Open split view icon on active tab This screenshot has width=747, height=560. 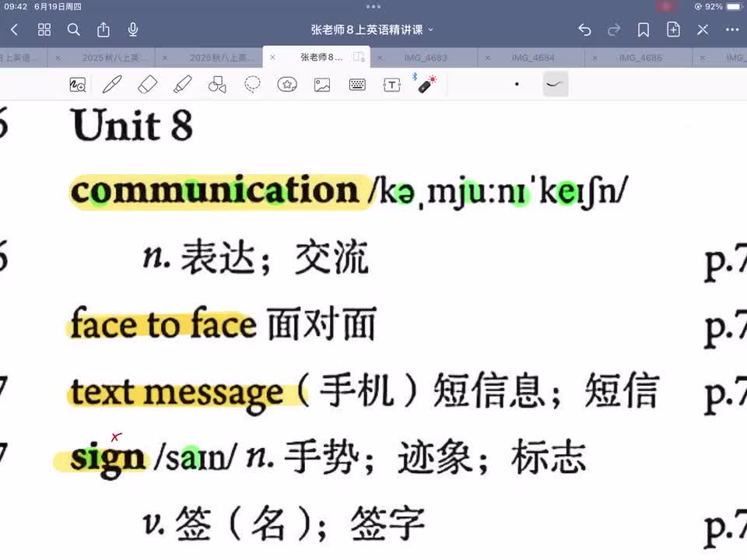[x=359, y=57]
